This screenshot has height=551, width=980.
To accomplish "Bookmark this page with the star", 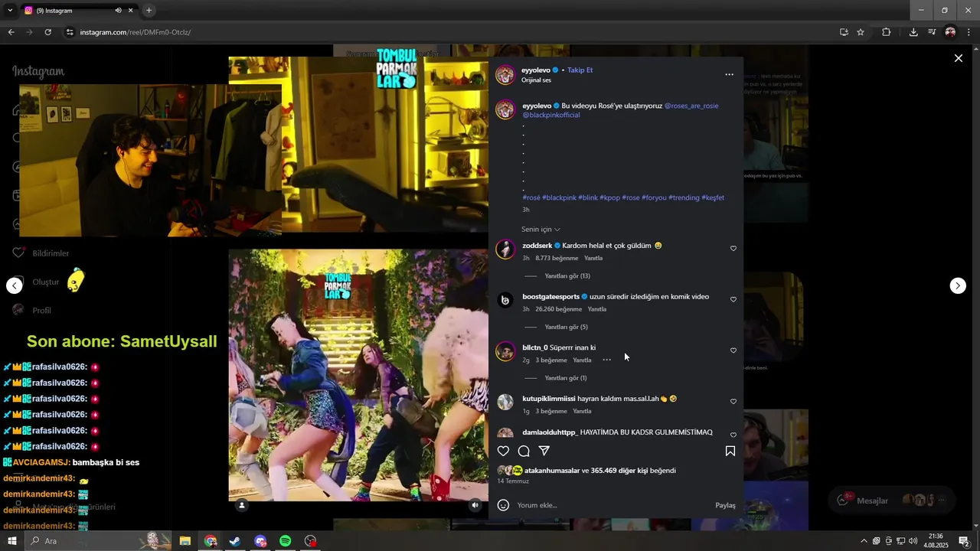I will tap(861, 32).
